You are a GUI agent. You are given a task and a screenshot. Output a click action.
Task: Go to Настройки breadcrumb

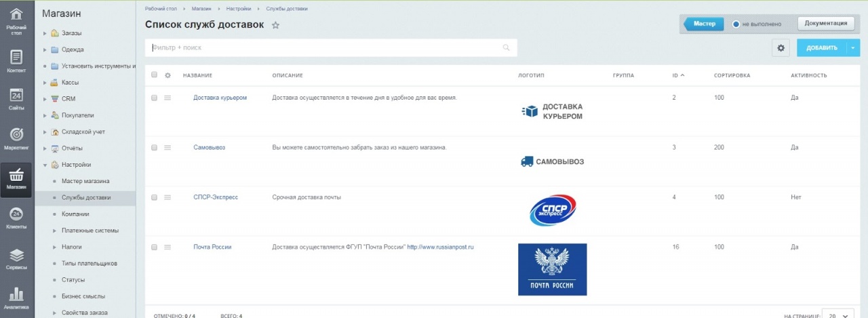click(239, 9)
